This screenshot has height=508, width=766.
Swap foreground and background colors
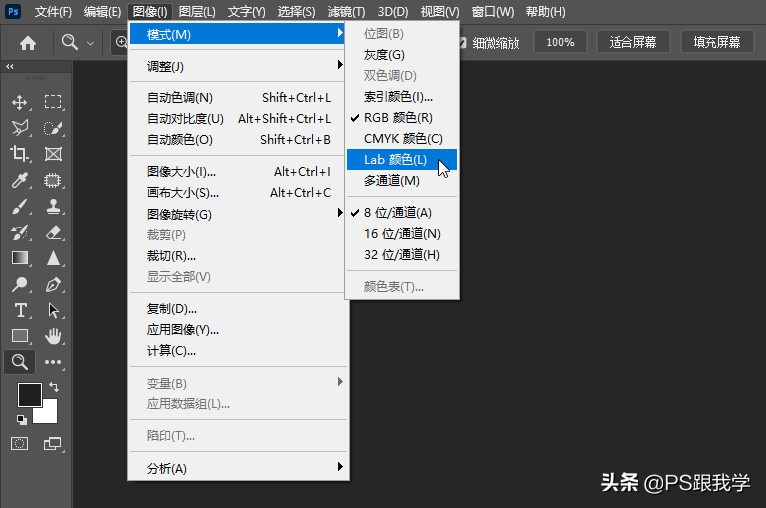pyautogui.click(x=54, y=387)
